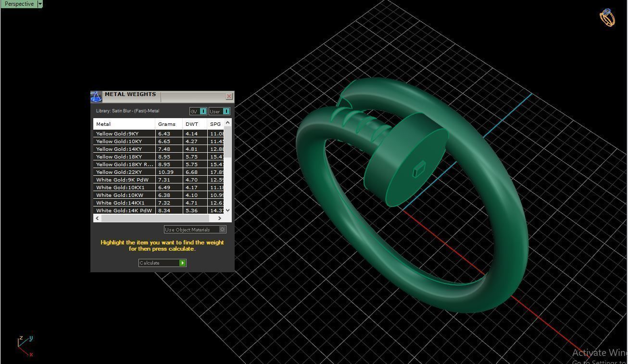Click the green play arrow beside Calculate
The width and height of the screenshot is (628, 364).
point(182,263)
